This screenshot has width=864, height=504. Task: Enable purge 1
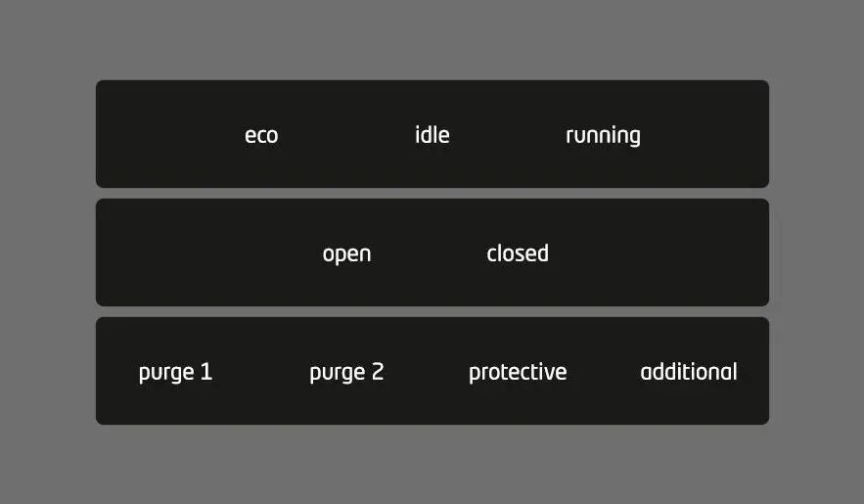[175, 372]
